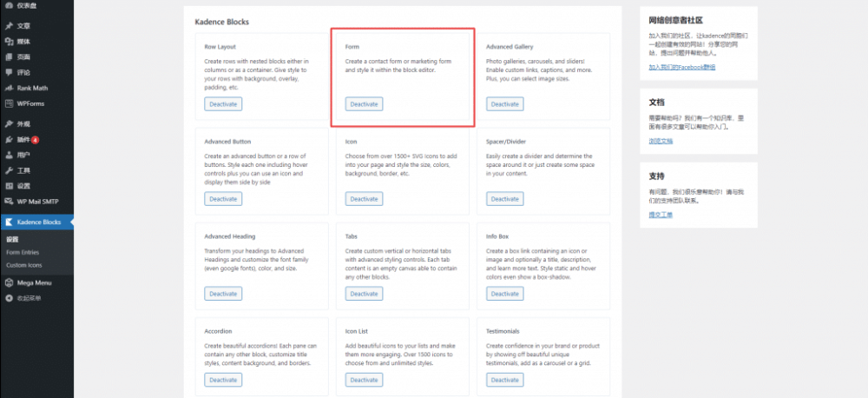Click the Rank Math chart icon

pyautogui.click(x=9, y=88)
